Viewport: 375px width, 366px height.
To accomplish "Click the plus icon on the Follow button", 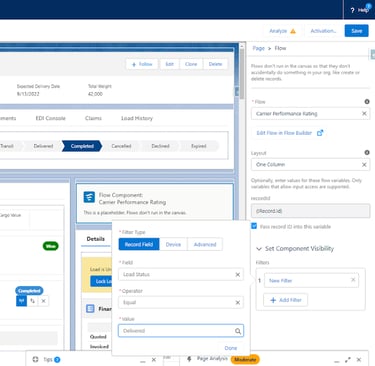I will [x=134, y=64].
